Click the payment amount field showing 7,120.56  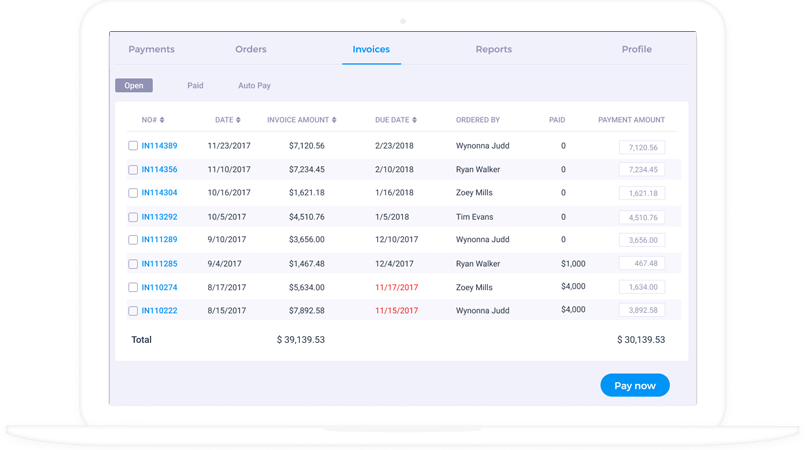(642, 147)
